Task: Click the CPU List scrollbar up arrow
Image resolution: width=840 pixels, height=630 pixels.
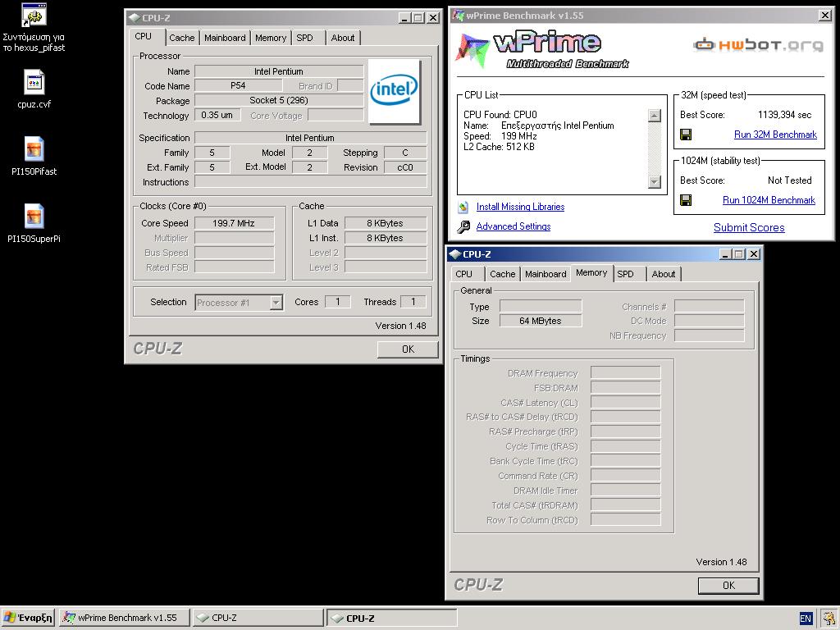Action: tap(655, 115)
